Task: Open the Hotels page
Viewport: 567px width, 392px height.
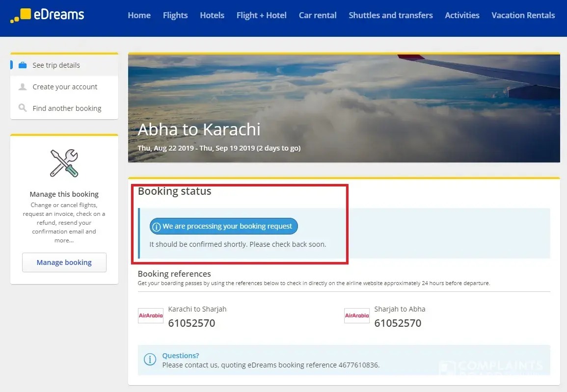Action: (x=212, y=15)
